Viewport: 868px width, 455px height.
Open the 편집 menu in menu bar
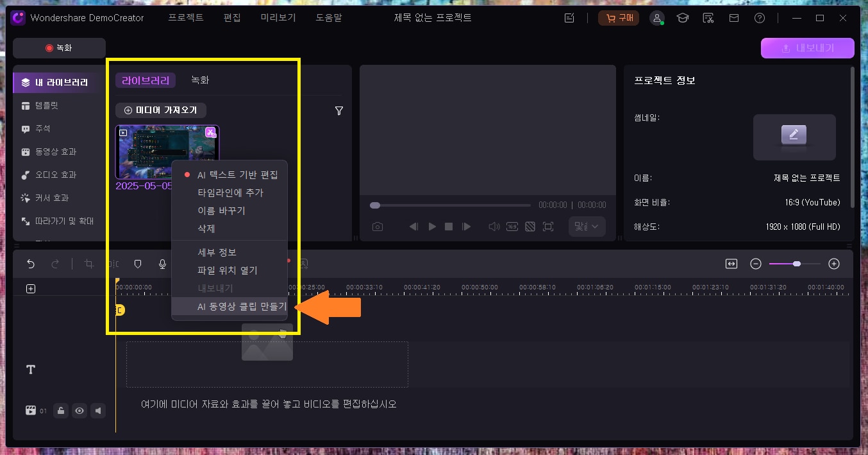[x=232, y=18]
